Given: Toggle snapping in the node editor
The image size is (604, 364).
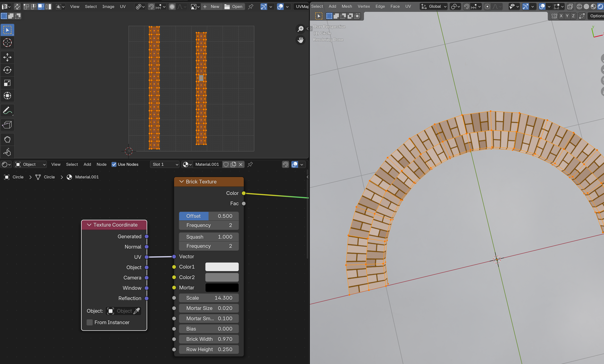Looking at the screenshot, I should (x=285, y=165).
